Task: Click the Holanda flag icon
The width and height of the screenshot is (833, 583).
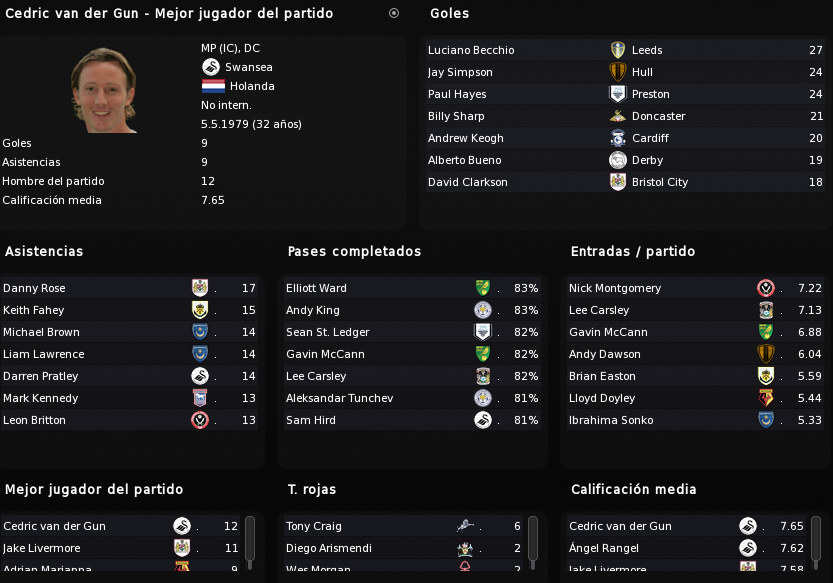Action: (213, 86)
